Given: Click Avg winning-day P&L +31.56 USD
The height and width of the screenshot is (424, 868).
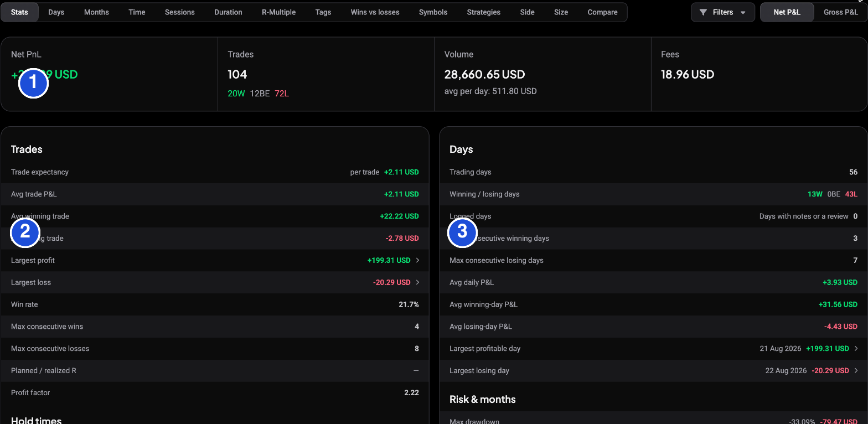Looking at the screenshot, I should [x=838, y=304].
